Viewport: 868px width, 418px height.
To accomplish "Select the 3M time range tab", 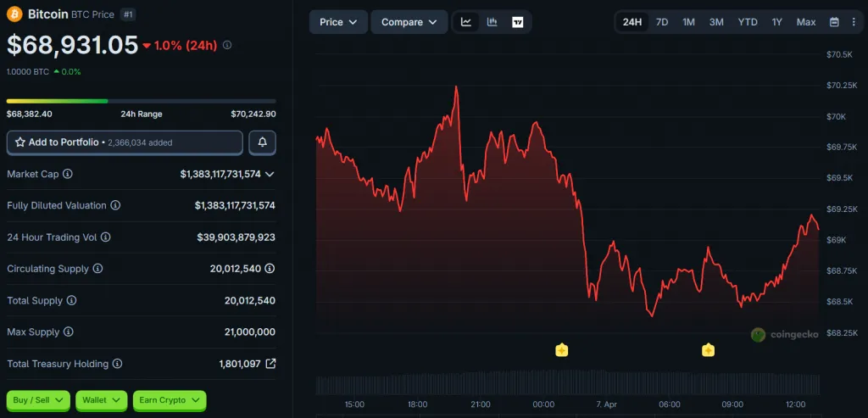I will 716,22.
